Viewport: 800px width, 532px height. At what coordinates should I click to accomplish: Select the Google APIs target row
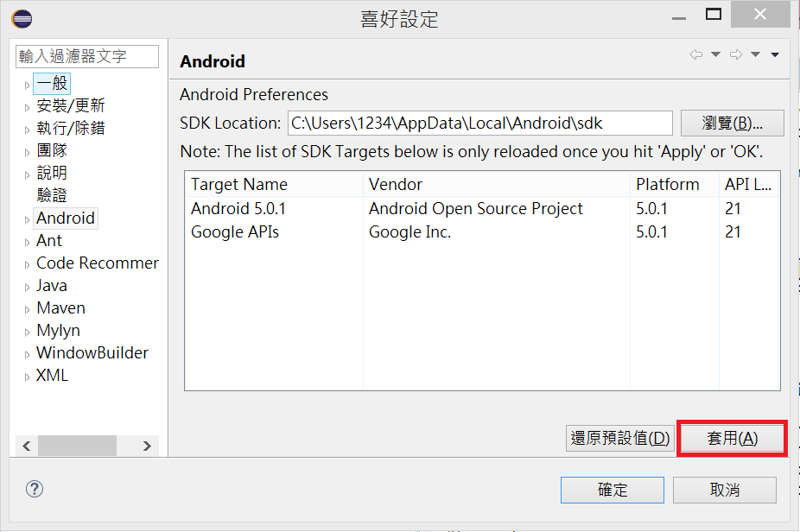pos(235,232)
